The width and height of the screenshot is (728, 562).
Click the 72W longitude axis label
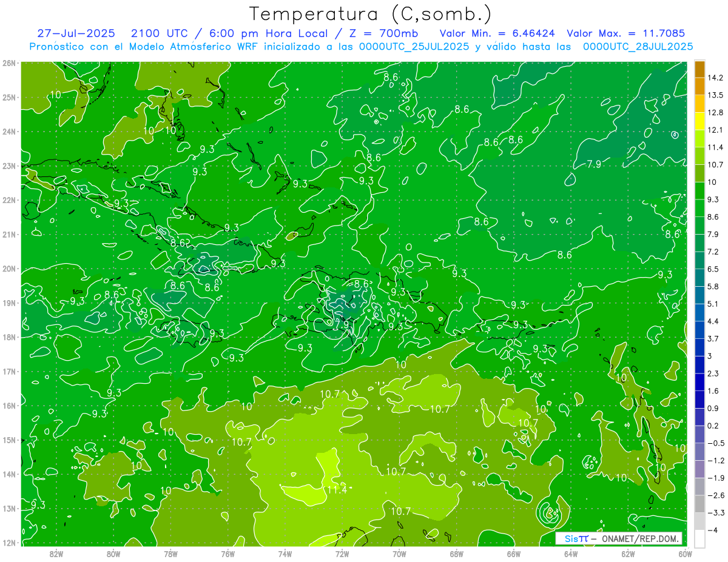[342, 554]
